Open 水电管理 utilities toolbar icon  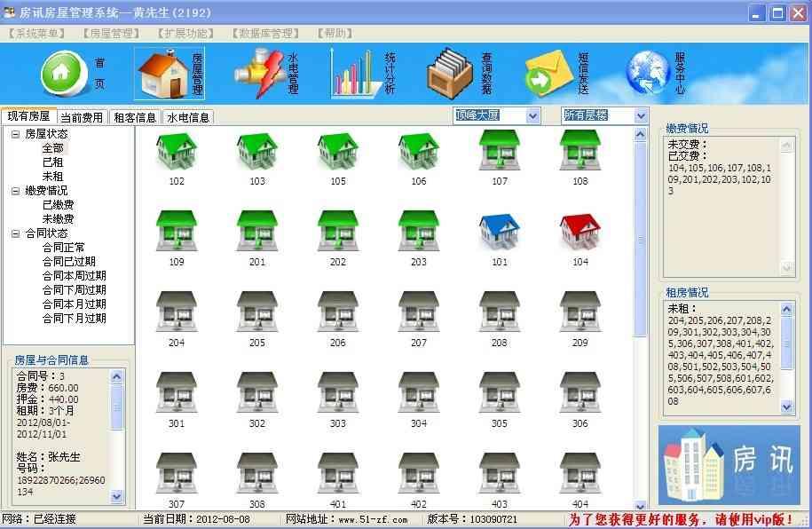pyautogui.click(x=259, y=73)
